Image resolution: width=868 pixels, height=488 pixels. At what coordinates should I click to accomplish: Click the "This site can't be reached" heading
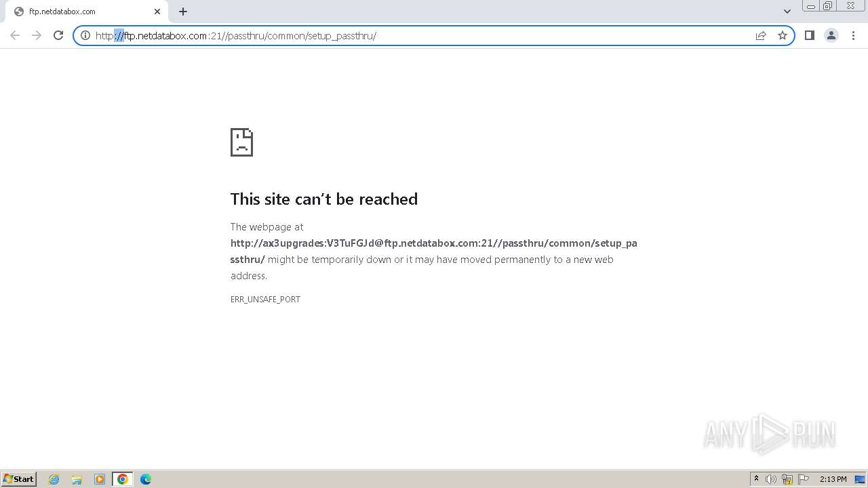tap(324, 199)
